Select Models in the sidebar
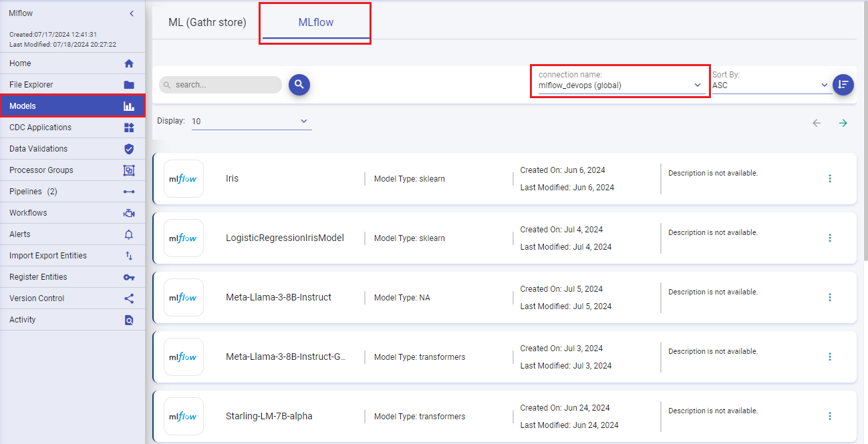 pos(72,106)
